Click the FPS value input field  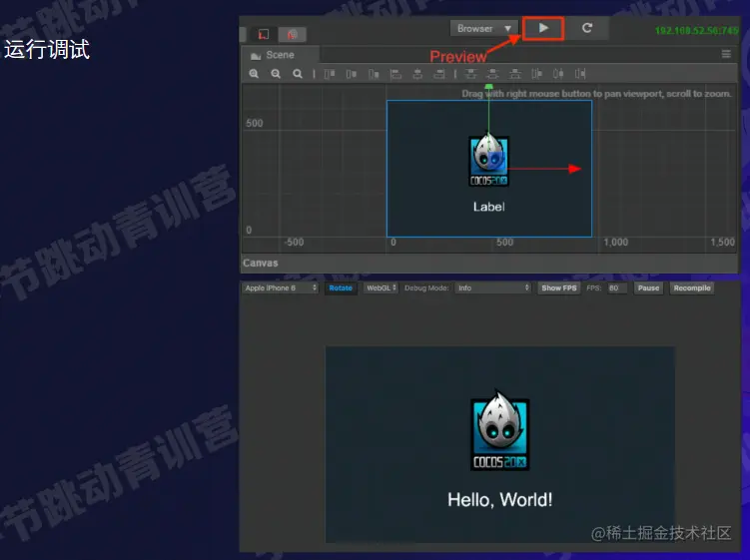click(x=617, y=287)
